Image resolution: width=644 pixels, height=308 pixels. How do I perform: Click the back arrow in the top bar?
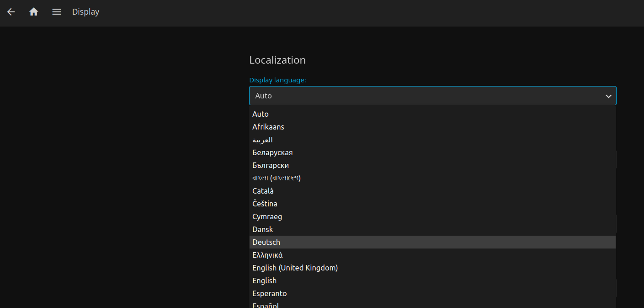coord(11,12)
